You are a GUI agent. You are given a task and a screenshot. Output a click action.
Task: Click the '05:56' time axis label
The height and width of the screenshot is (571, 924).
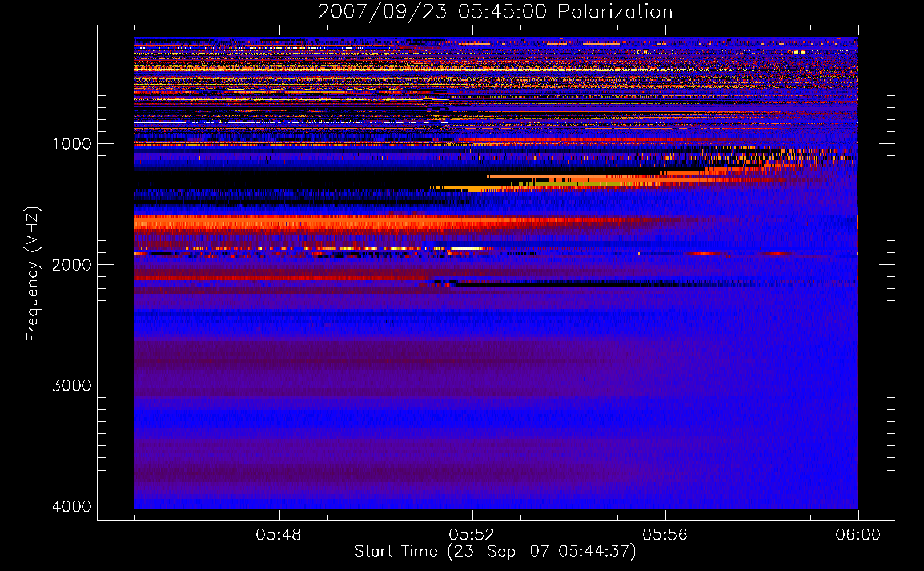(665, 535)
